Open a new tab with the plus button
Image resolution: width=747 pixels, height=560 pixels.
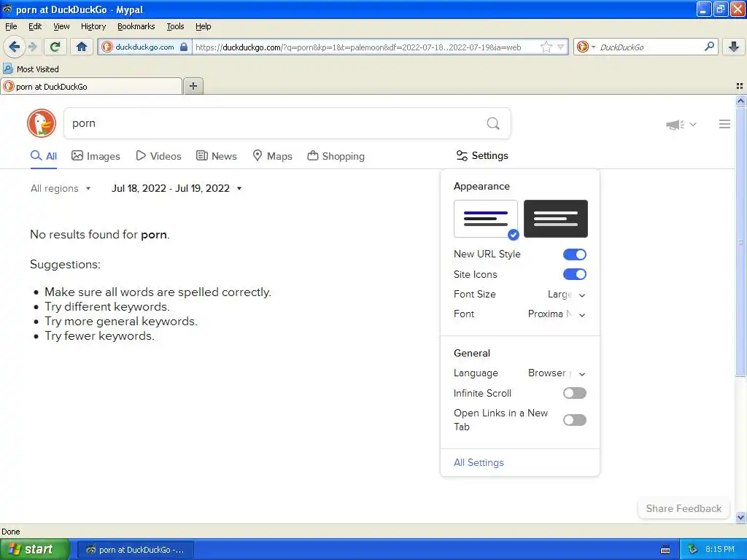tap(193, 86)
